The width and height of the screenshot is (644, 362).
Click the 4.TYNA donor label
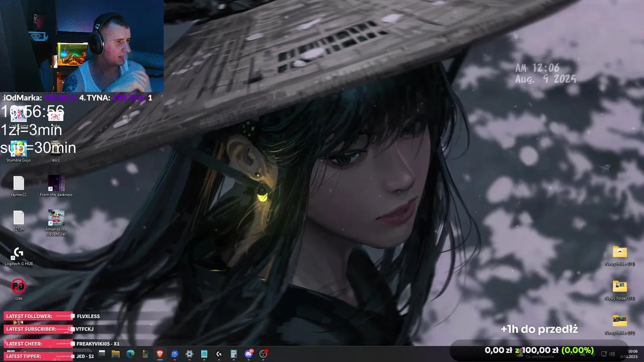(95, 98)
